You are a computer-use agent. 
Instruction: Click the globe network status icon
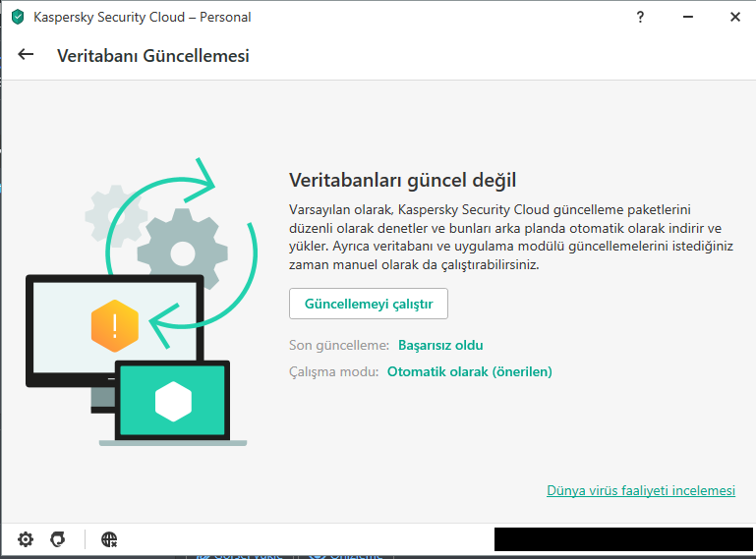pyautogui.click(x=109, y=539)
